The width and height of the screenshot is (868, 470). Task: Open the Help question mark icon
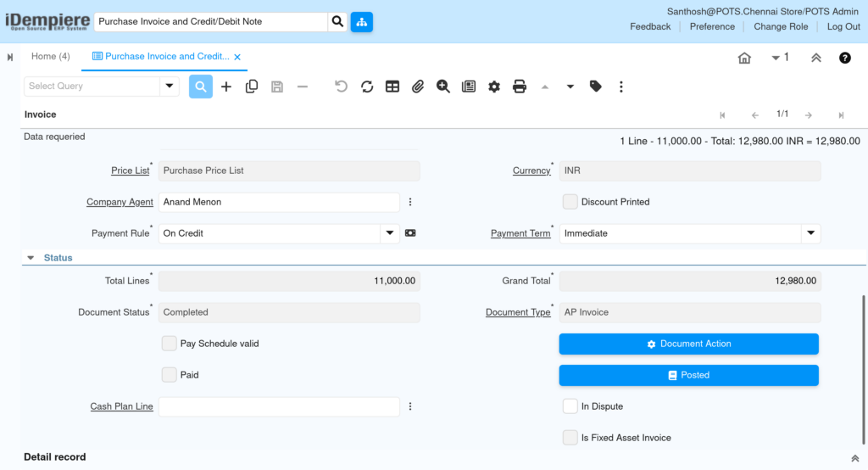pos(845,58)
